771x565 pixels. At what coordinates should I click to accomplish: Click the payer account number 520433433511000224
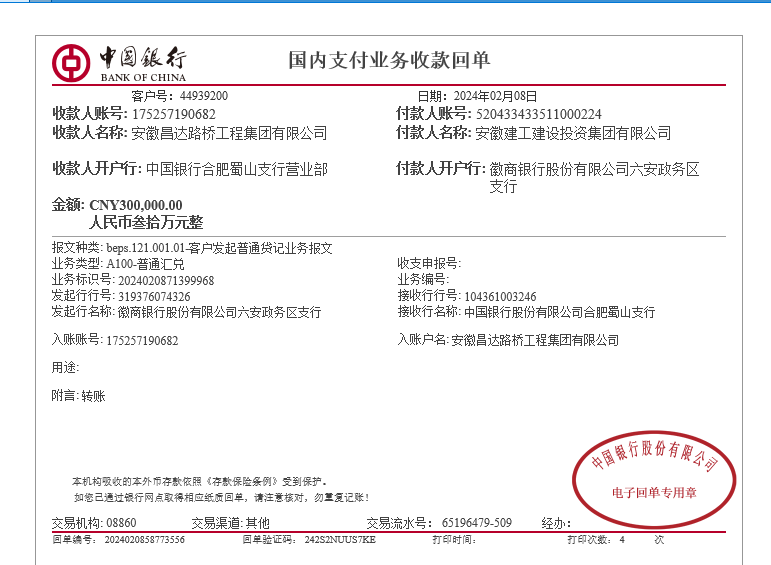click(x=538, y=114)
